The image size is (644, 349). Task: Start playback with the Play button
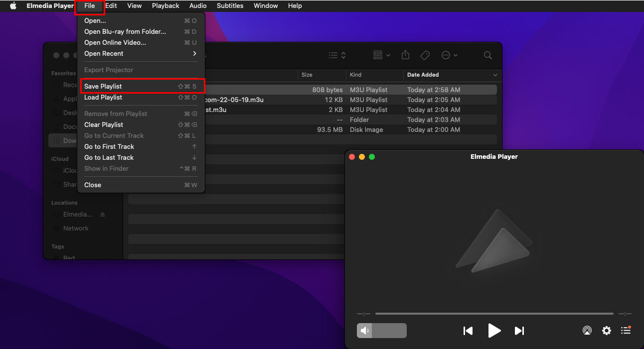point(494,331)
